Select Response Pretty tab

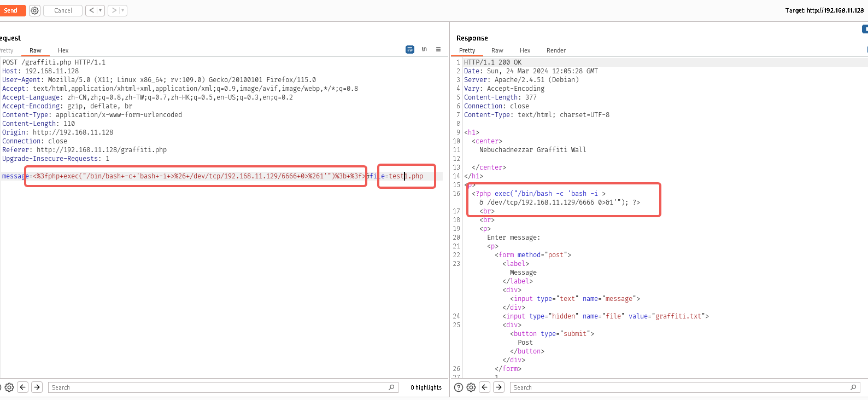click(467, 50)
